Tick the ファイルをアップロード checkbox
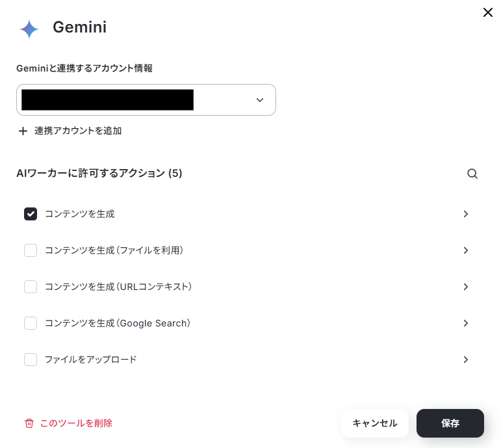 pyautogui.click(x=31, y=360)
